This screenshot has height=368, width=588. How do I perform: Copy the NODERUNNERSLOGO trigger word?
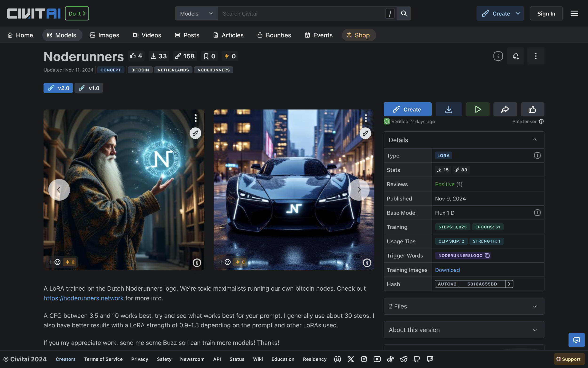tap(487, 255)
